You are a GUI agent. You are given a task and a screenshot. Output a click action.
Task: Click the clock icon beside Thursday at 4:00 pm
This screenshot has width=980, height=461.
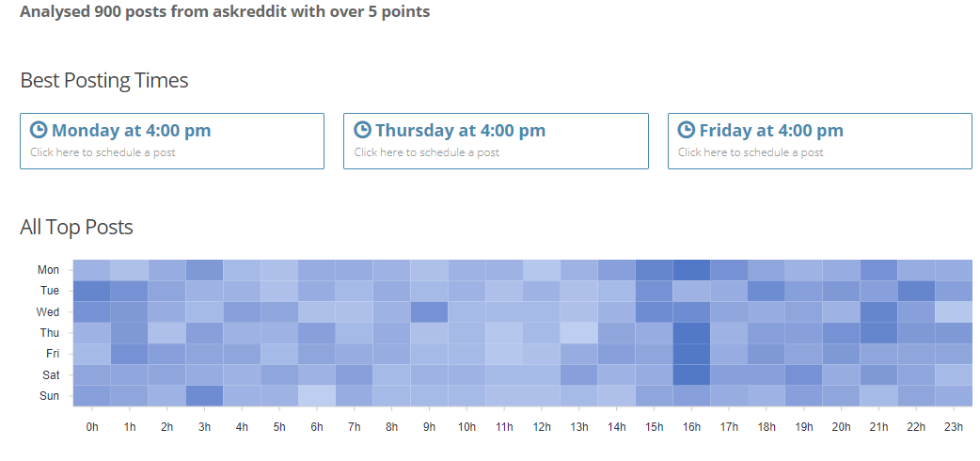(x=362, y=130)
